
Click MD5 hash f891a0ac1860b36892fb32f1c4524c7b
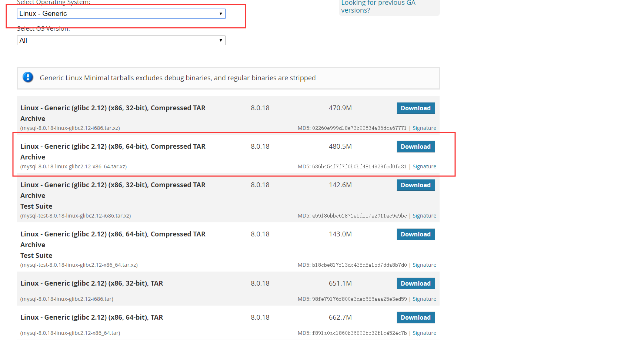(x=359, y=333)
